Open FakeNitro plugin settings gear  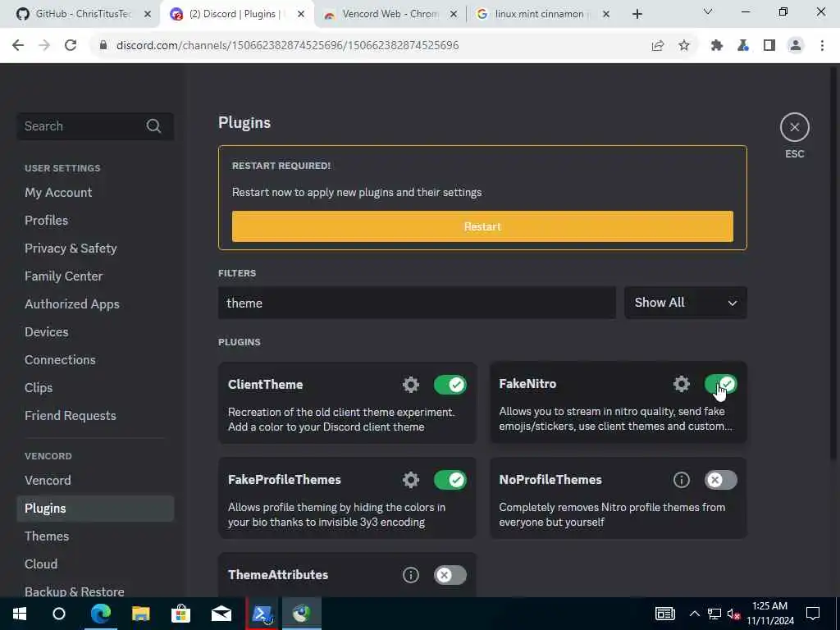click(x=682, y=384)
